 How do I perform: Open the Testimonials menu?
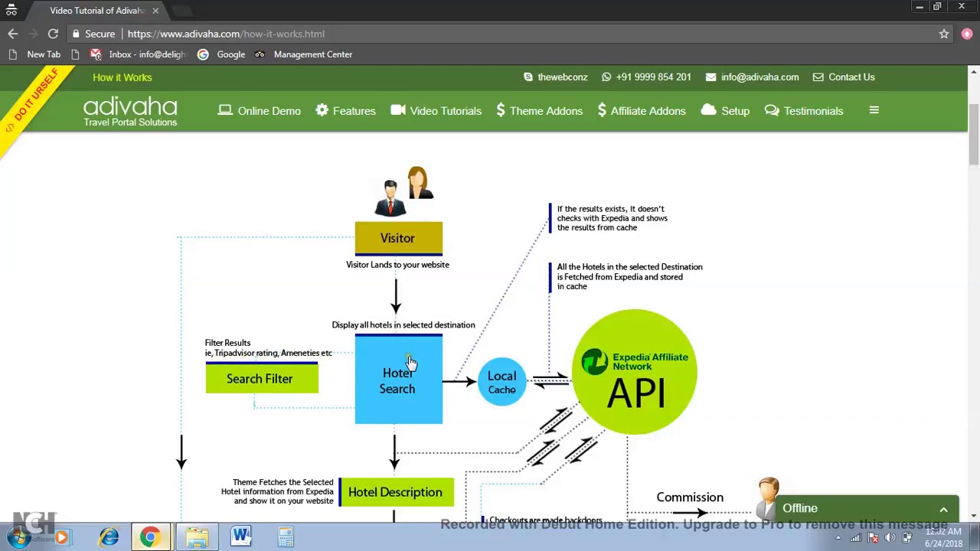pos(804,111)
